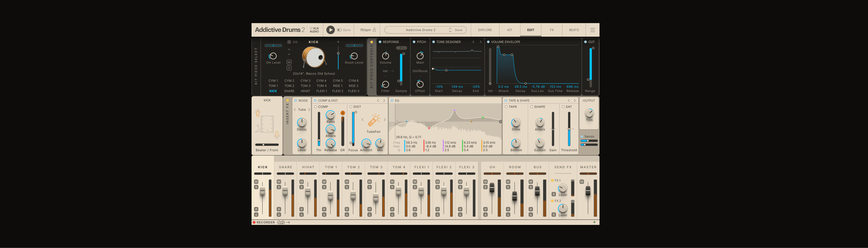The width and height of the screenshot is (868, 248).
Task: Click the tempo lock icon
Action: [x=374, y=30]
